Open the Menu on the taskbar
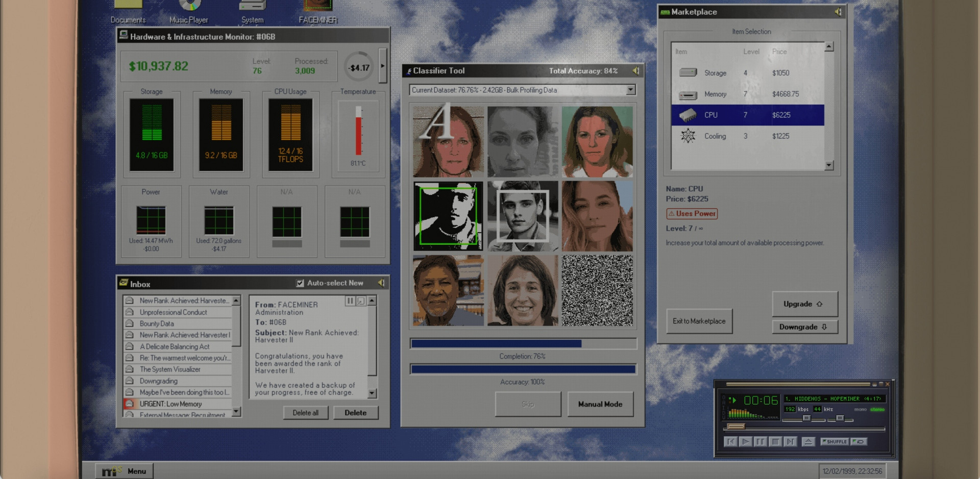The image size is (980, 479). pos(124,471)
